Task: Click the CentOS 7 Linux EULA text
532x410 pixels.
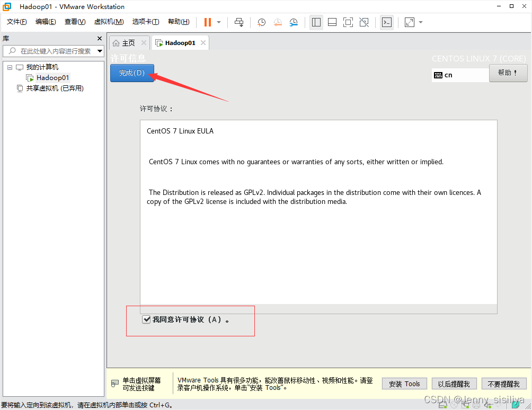Action: point(180,131)
